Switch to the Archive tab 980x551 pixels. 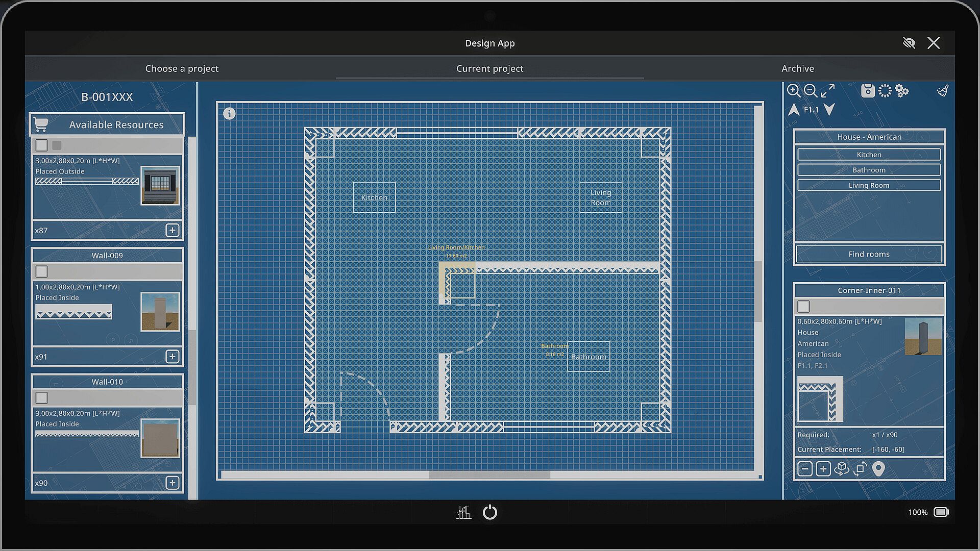click(797, 68)
